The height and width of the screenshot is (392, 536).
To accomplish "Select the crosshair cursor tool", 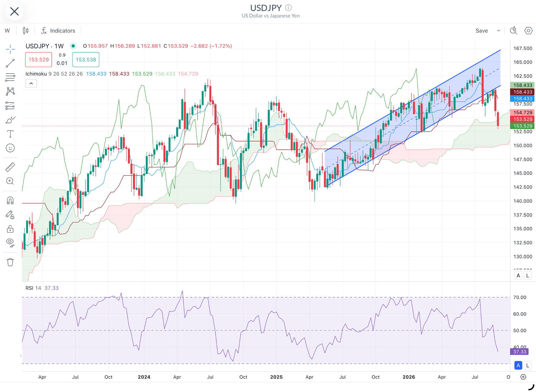I will coord(10,49).
